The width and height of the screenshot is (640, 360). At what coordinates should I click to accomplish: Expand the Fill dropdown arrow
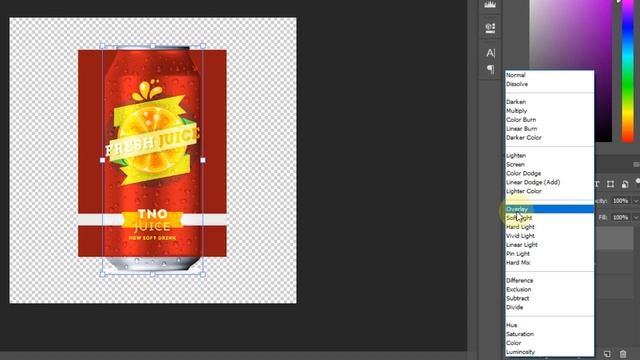[x=636, y=218]
